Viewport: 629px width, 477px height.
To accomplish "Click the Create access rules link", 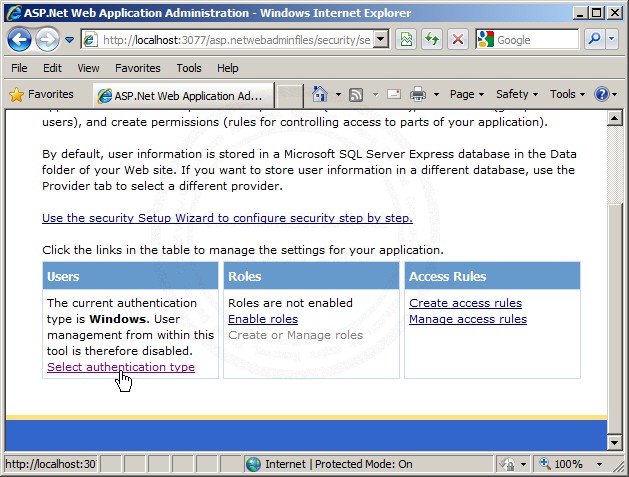I will click(465, 303).
